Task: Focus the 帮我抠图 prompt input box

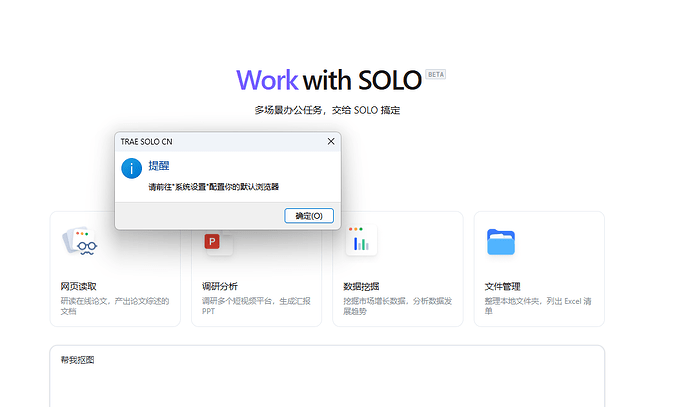Action: coord(327,376)
